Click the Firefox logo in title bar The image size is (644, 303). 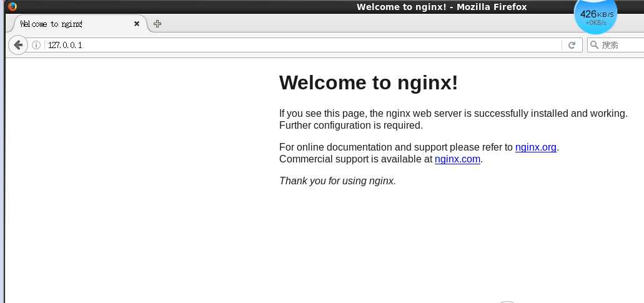pyautogui.click(x=12, y=6)
